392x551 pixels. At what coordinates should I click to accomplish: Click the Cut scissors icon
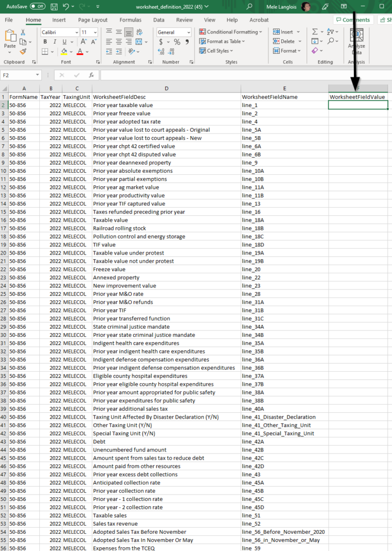coord(23,32)
